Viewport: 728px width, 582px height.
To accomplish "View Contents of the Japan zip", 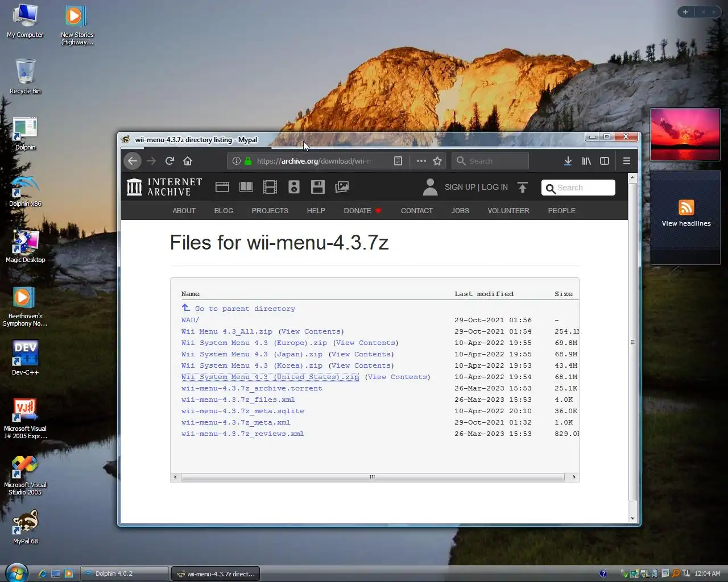I will point(361,354).
